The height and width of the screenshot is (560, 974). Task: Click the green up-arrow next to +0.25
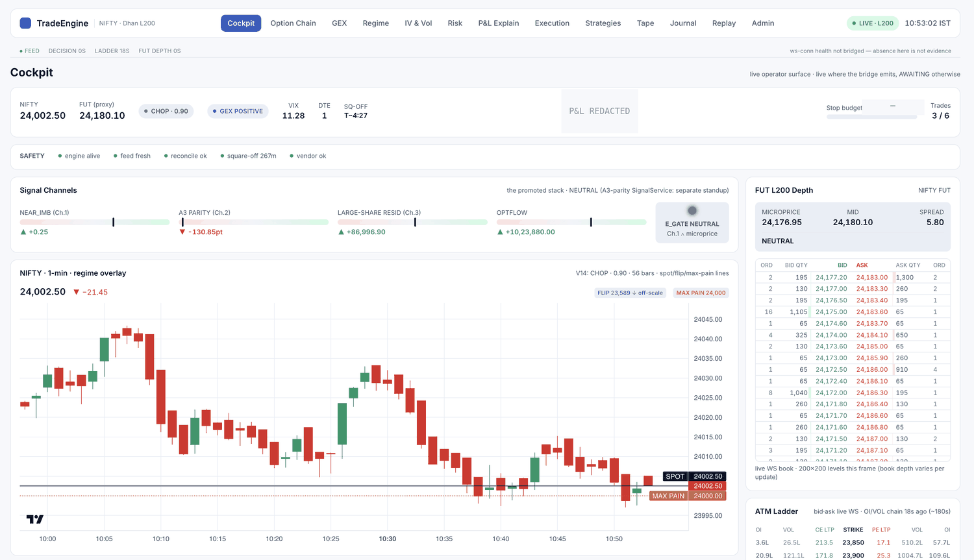click(23, 232)
